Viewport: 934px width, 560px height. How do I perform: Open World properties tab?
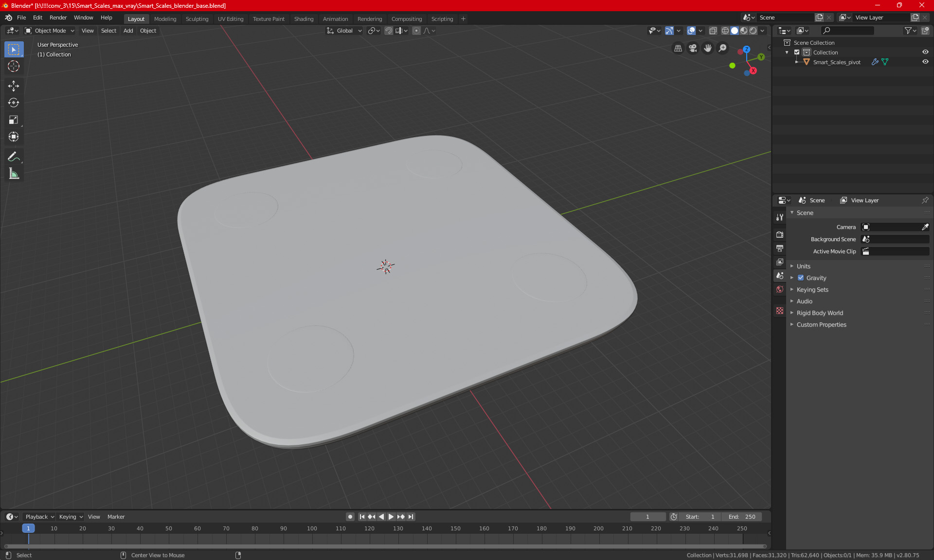[780, 289]
